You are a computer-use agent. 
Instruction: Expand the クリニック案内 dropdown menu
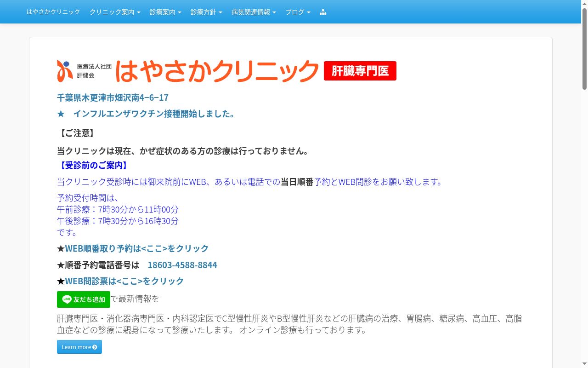coord(115,12)
